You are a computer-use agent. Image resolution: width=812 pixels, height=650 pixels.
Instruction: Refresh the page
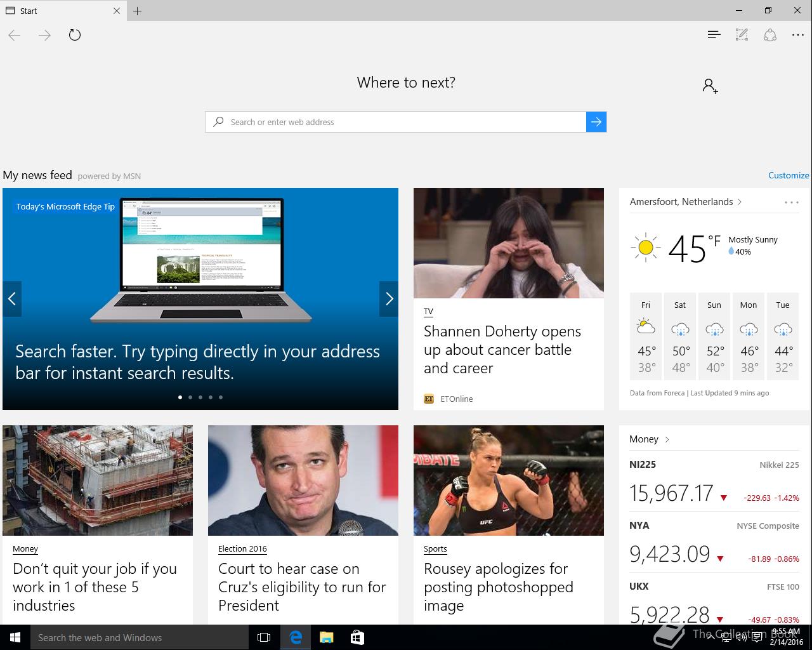75,35
